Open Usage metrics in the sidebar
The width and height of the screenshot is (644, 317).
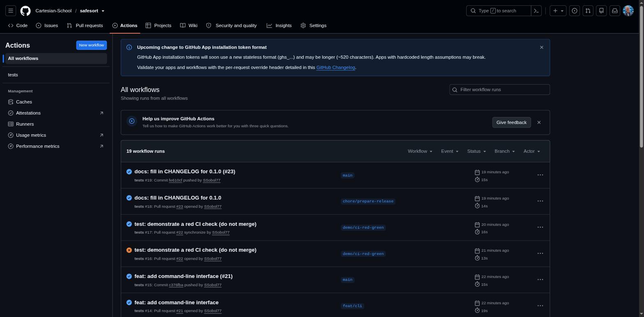pyautogui.click(x=55, y=135)
